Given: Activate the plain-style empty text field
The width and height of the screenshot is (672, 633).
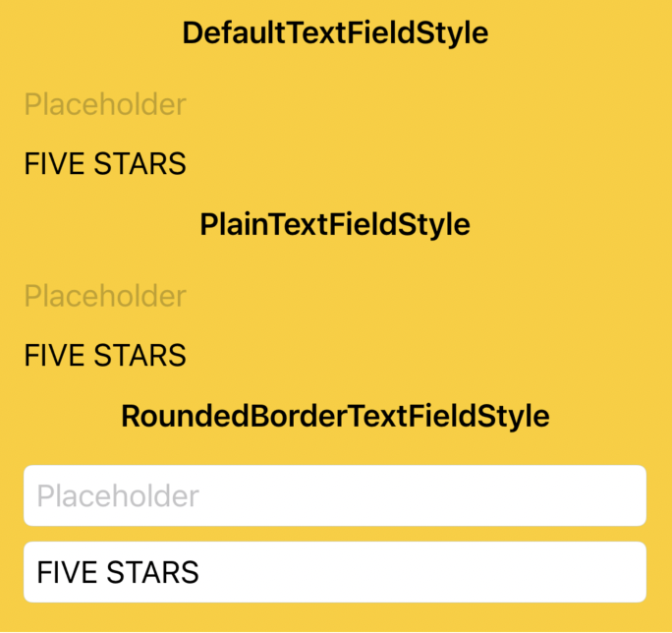Looking at the screenshot, I should [x=335, y=296].
